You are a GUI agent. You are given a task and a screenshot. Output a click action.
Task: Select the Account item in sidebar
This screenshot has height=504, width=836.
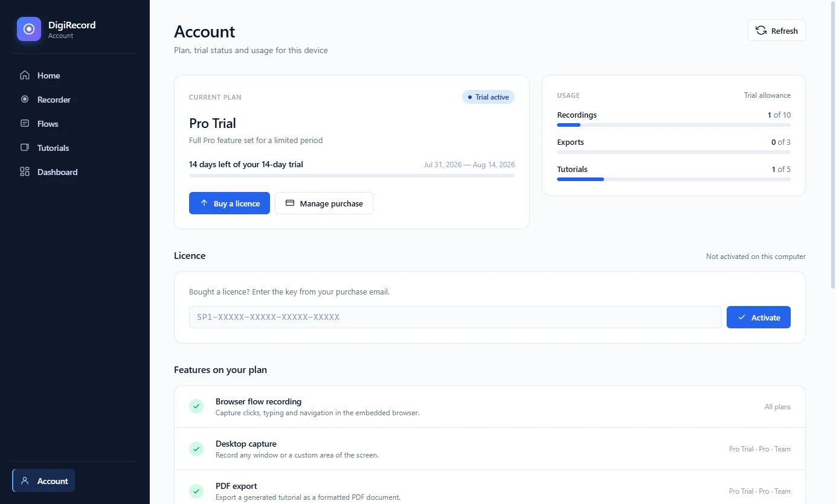43,481
